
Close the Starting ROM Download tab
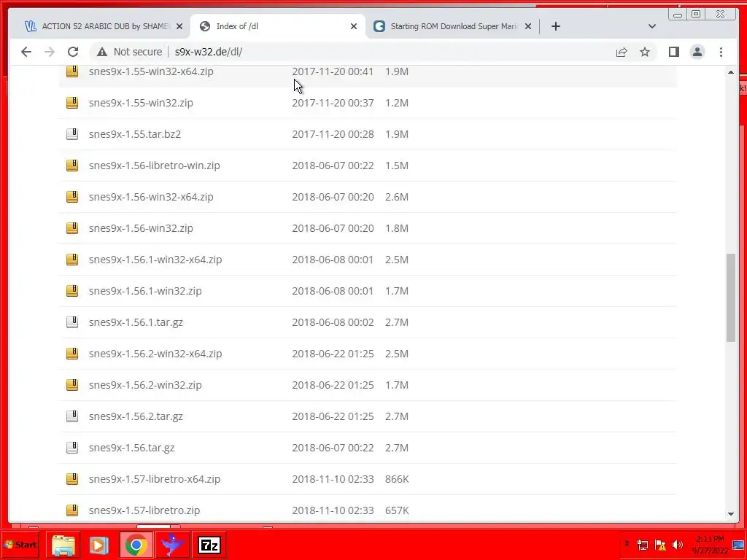pos(528,26)
